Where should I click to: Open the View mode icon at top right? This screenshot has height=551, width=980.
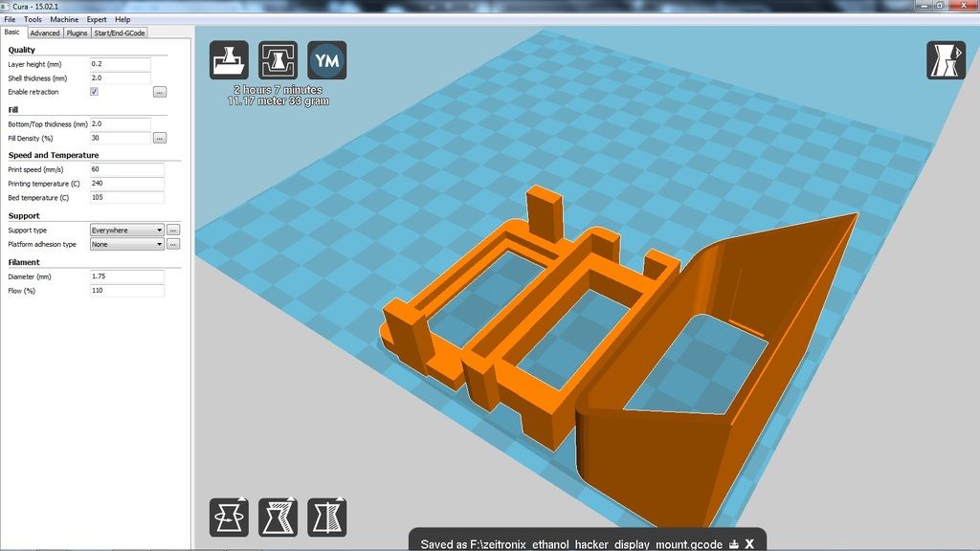coord(946,60)
